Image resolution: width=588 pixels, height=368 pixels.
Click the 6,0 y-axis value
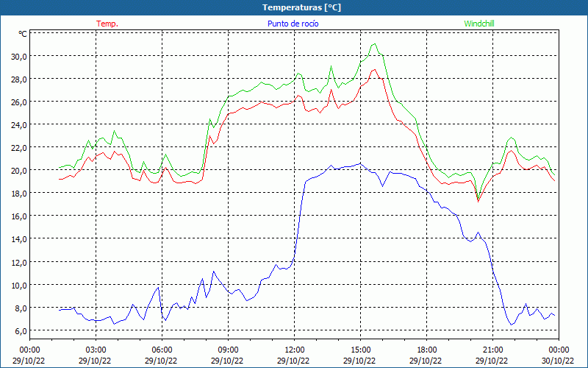(x=21, y=330)
